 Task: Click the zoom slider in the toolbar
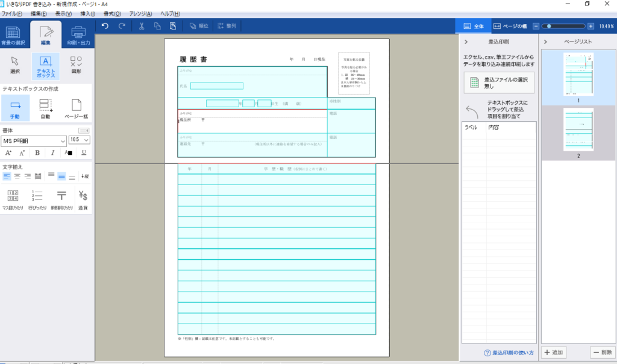(563, 26)
